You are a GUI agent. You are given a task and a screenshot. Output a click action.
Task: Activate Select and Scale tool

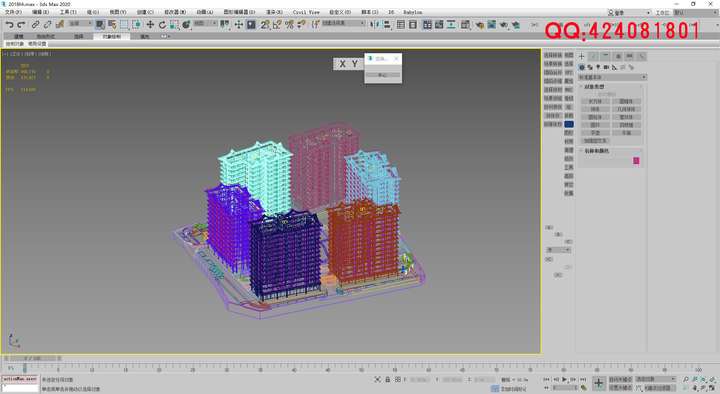pyautogui.click(x=174, y=24)
